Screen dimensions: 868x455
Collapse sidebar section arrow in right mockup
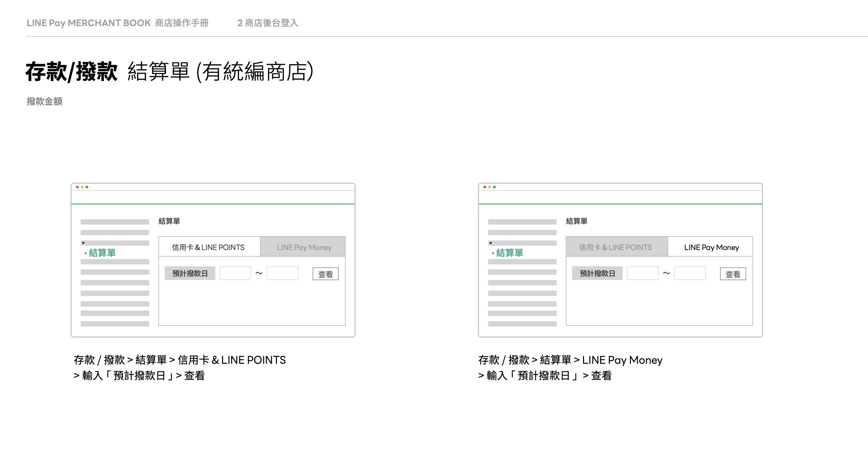[491, 243]
